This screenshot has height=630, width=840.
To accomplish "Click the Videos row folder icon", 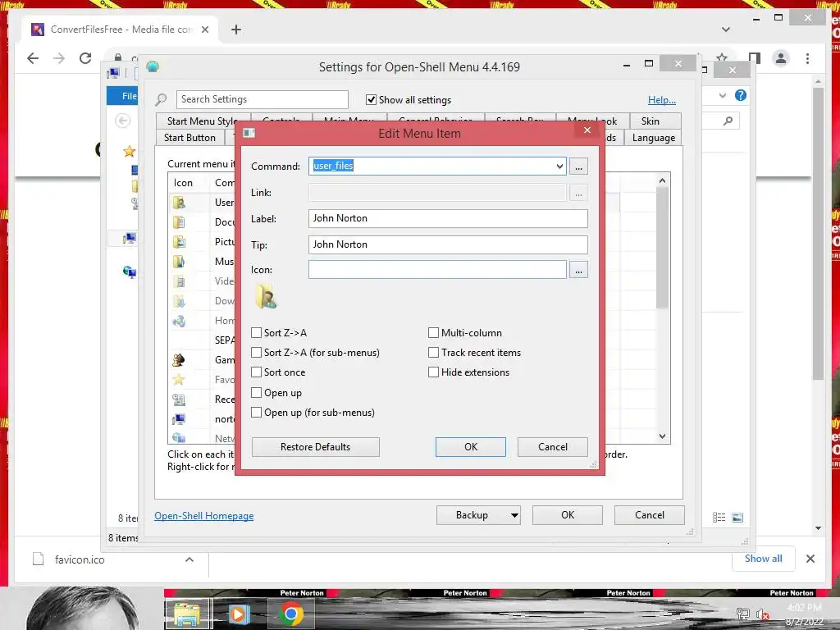I will tap(179, 281).
